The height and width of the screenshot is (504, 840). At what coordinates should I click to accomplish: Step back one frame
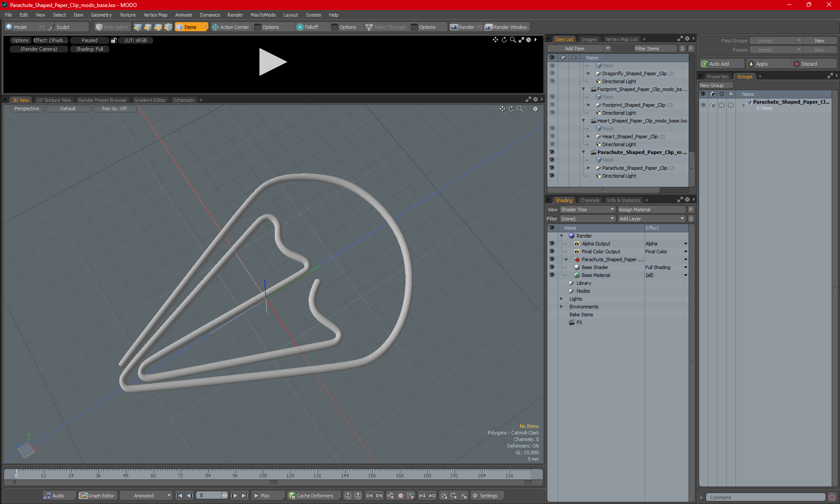coord(189,496)
